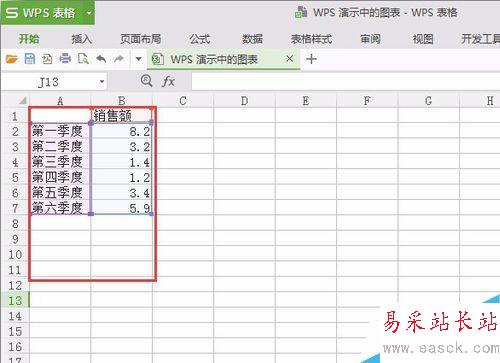Select row 8 header

tap(15, 223)
